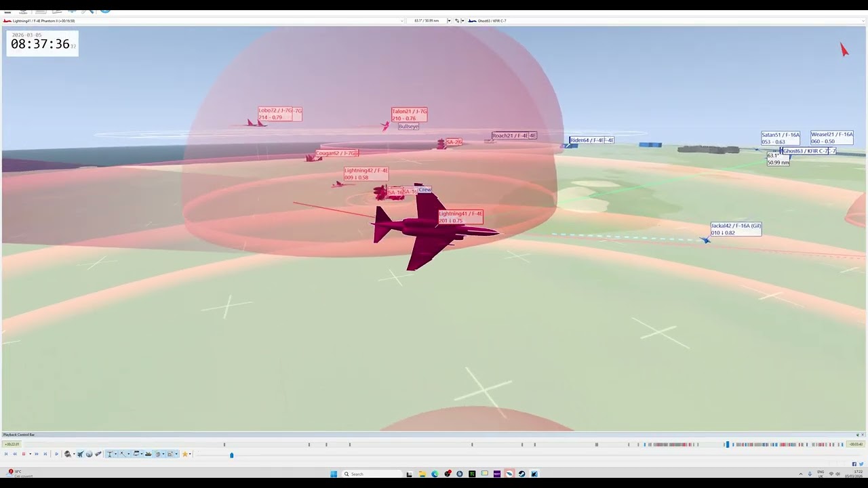This screenshot has height=488, width=868.
Task: Select the Satan51 / F-16A label
Action: pyautogui.click(x=781, y=138)
